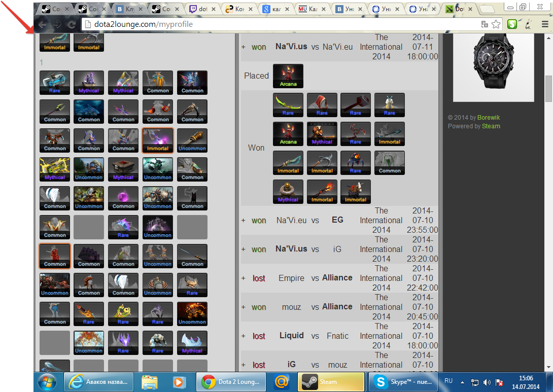Image resolution: width=553 pixels, height=392 pixels.
Task: Select the Immortal flaming staff in Won items
Action: 322,191
